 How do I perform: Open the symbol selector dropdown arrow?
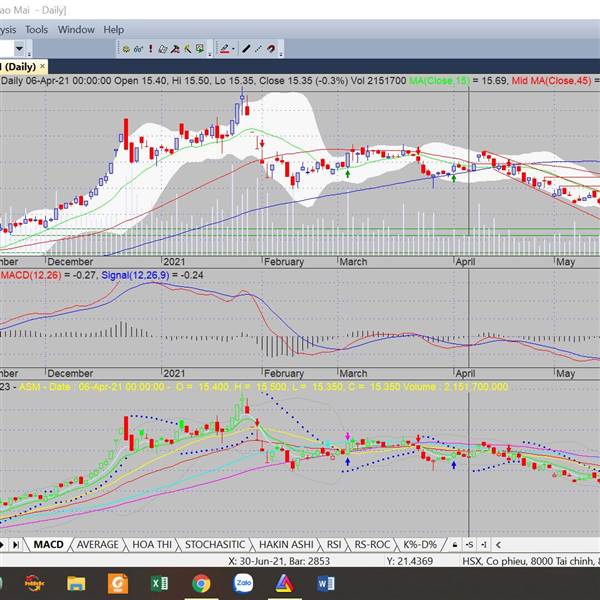19,49
